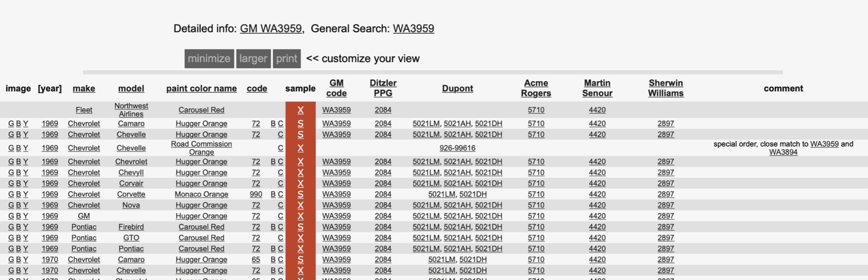
Task: Click the code 65 link in 1970 Camaro row
Action: tap(256, 259)
